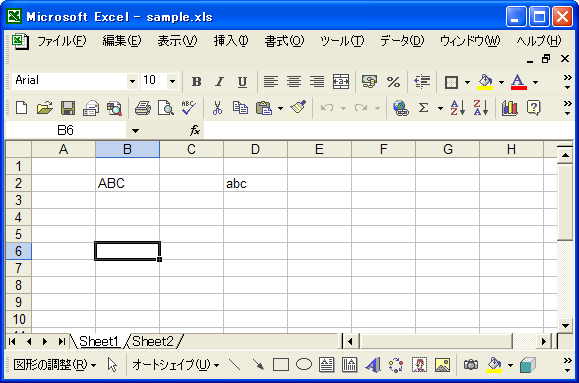Click the insert function fx button

pos(195,130)
